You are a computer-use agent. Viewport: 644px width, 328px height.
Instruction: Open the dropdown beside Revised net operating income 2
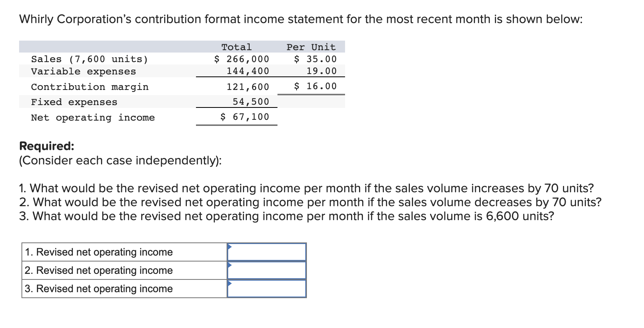[x=231, y=265]
